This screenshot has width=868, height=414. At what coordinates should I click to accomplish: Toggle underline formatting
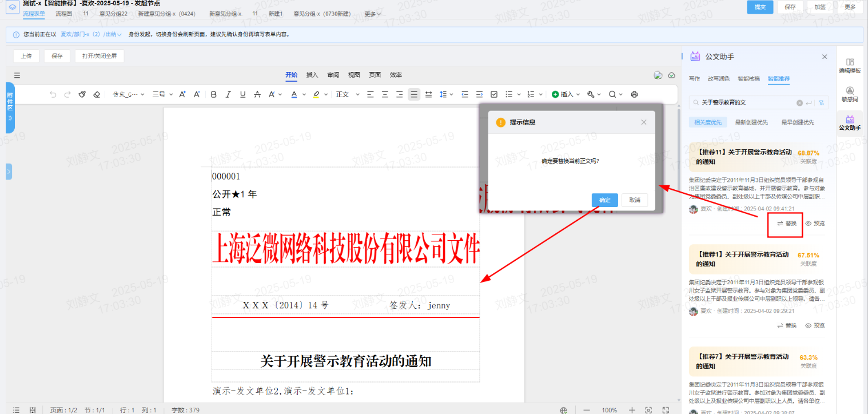pos(242,94)
